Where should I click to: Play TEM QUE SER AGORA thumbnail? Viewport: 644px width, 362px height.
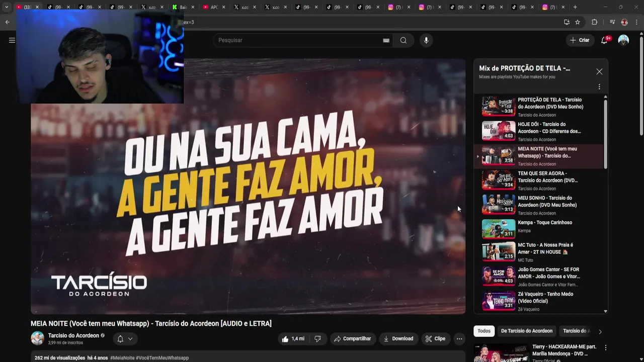coord(499,179)
